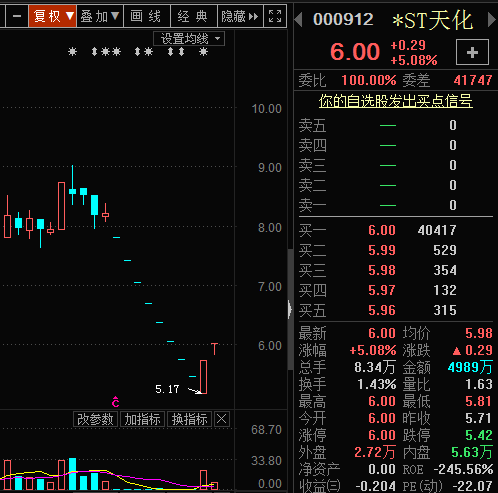
Task: Open 你的自选股发出买点信号 link
Action: tap(396, 101)
